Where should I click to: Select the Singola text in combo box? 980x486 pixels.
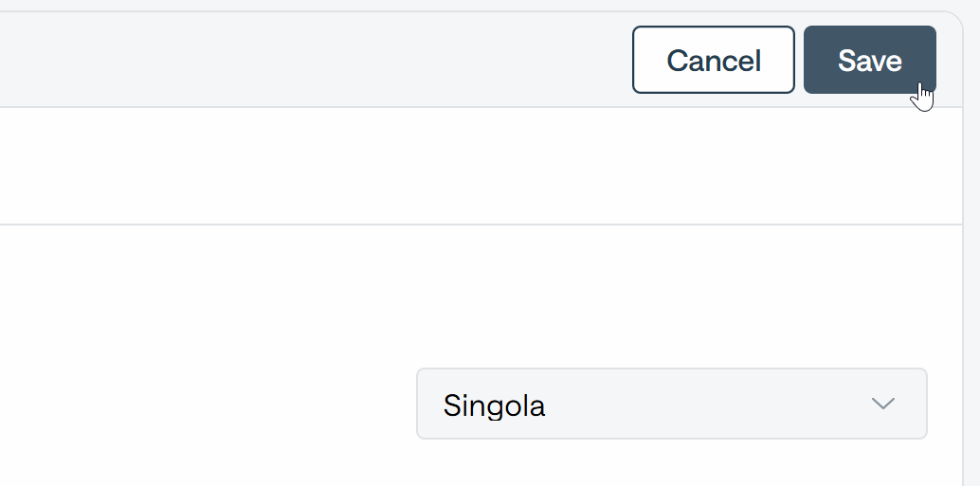[x=495, y=406]
